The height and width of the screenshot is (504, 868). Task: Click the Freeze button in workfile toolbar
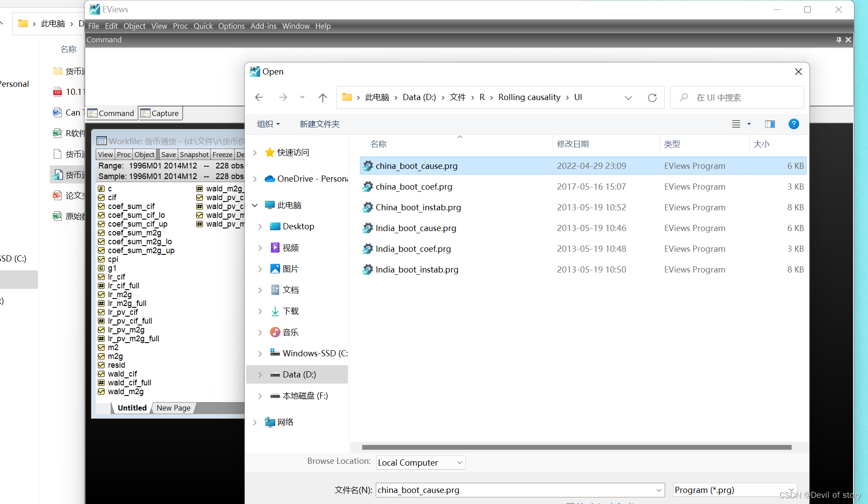(222, 154)
